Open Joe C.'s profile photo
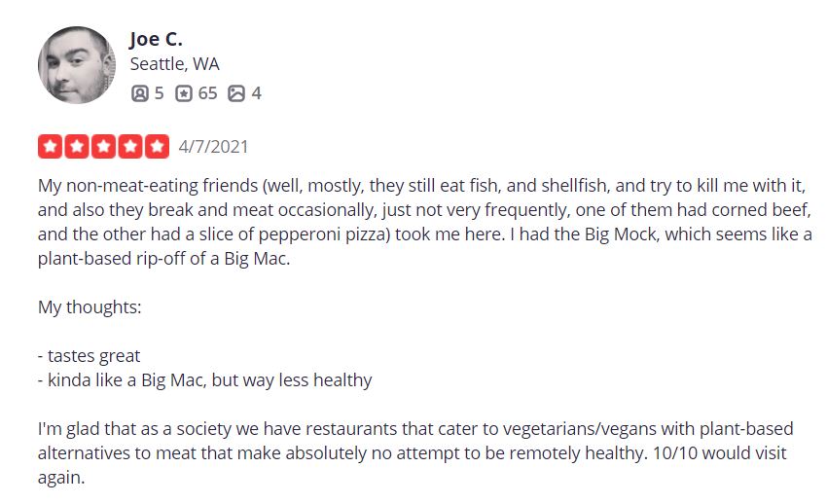 (76, 65)
